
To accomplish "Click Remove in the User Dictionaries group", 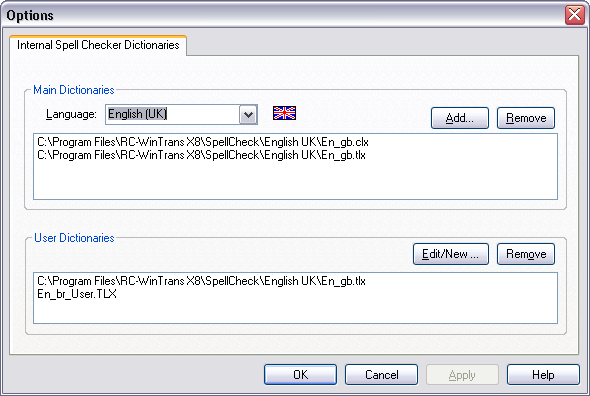I will 526,254.
